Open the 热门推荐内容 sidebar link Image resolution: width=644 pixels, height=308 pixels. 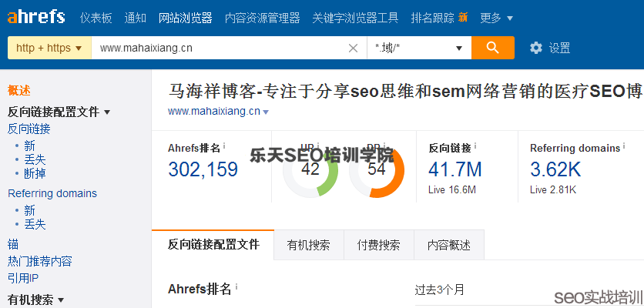tap(40, 261)
